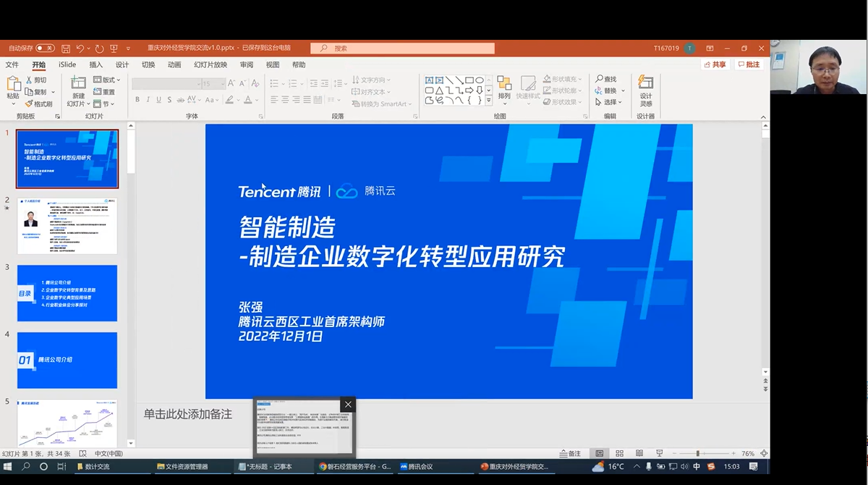
Task: Switch to the iSlide tab
Action: click(x=67, y=64)
